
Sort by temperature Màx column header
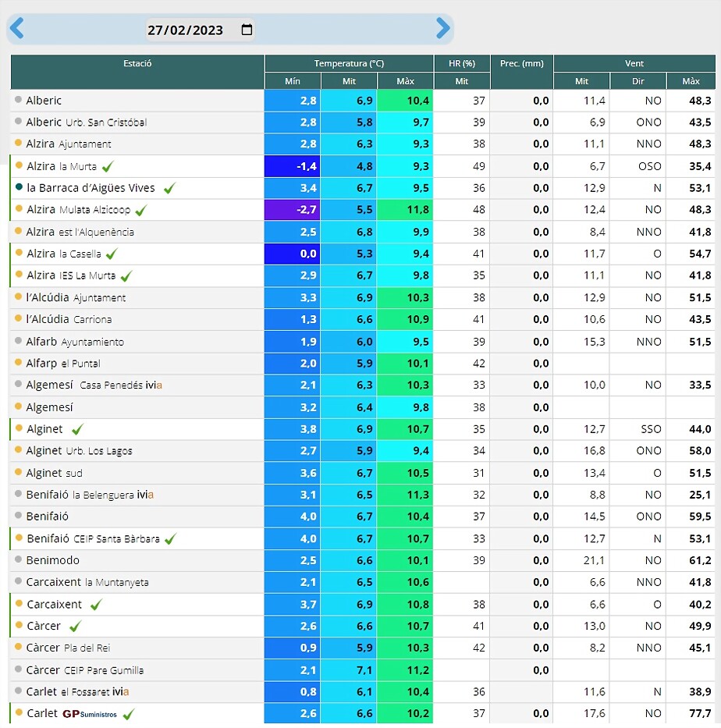click(405, 81)
